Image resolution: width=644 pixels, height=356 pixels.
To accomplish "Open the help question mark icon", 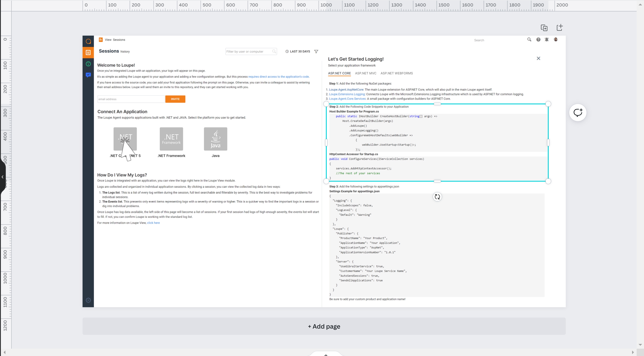I will (x=538, y=40).
